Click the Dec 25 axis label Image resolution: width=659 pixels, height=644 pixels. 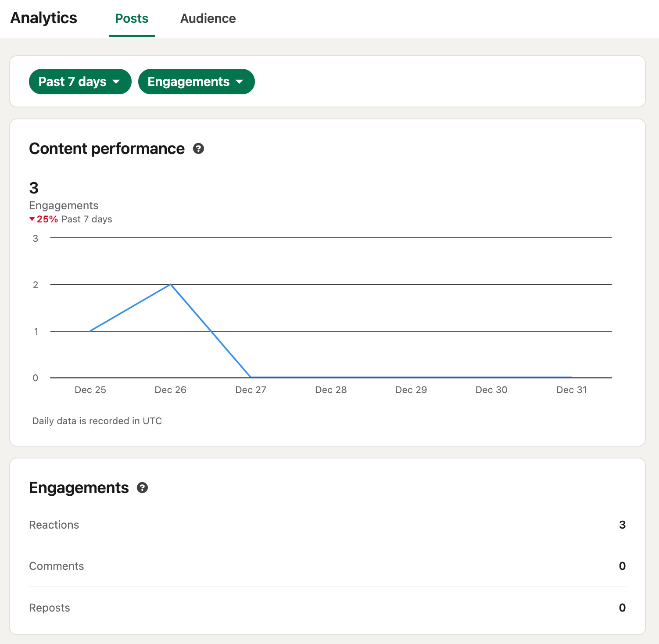click(x=90, y=390)
